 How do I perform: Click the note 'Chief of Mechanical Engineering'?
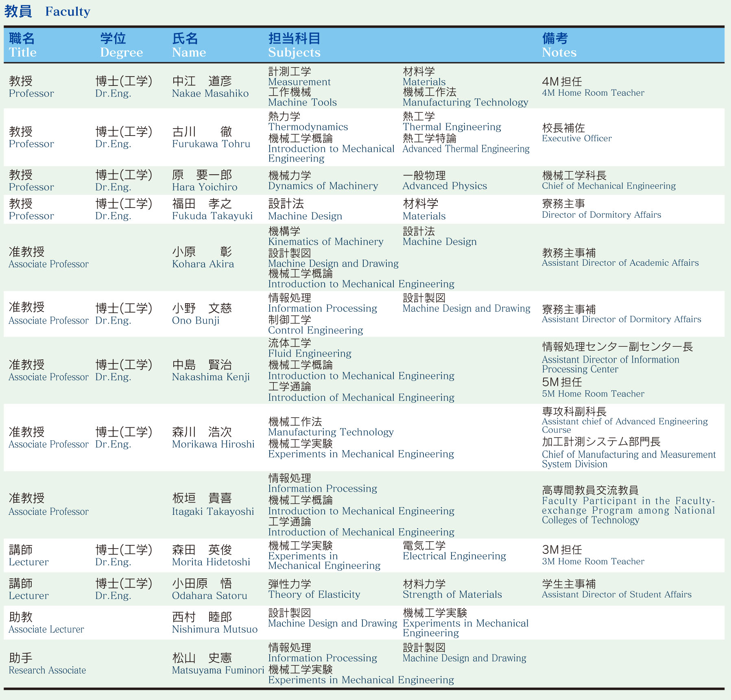(609, 186)
